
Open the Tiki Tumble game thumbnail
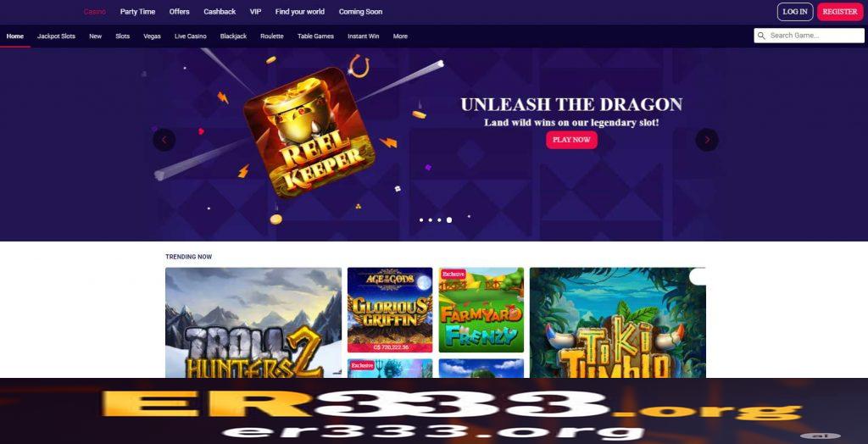click(618, 323)
